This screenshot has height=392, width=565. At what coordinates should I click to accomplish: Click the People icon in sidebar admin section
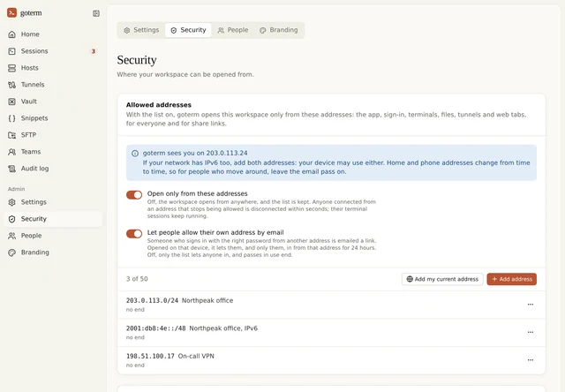(x=11, y=236)
